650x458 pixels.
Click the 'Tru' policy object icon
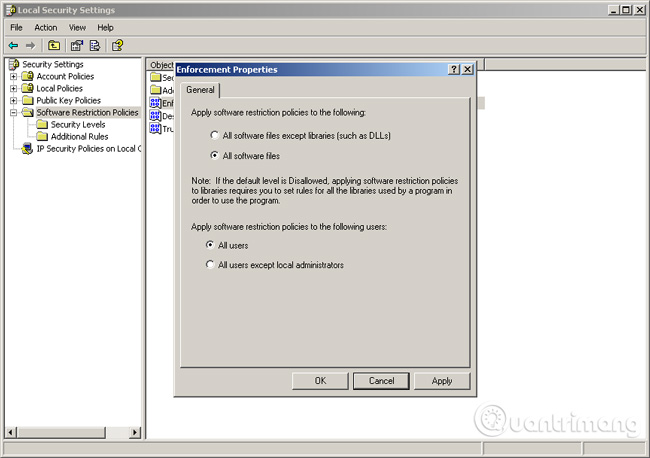coord(155,128)
